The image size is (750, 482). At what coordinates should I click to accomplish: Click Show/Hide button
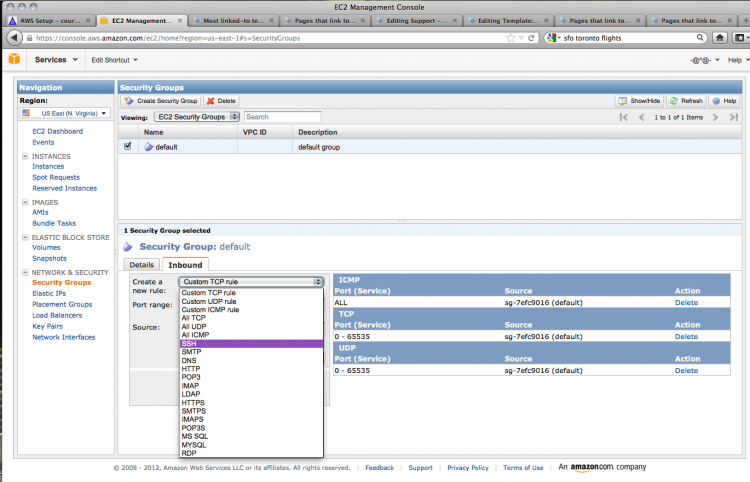[639, 101]
